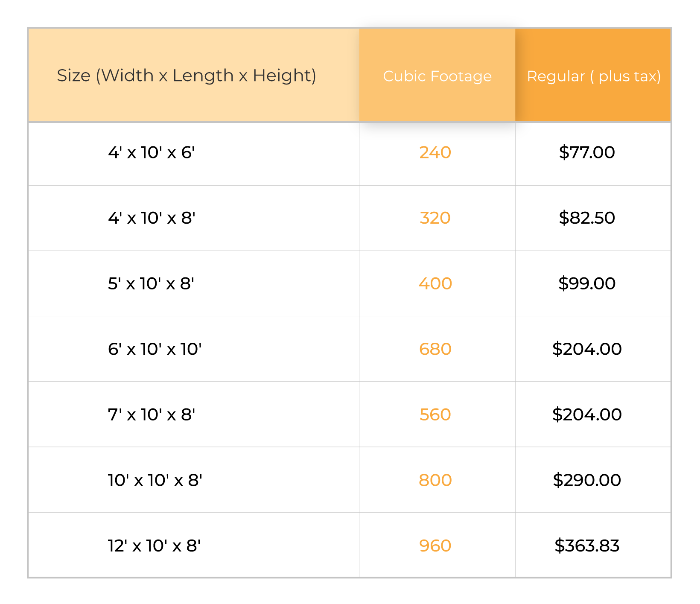The image size is (700, 604).
Task: Select the 5' x 10' x 8' size
Action: pyautogui.click(x=151, y=283)
